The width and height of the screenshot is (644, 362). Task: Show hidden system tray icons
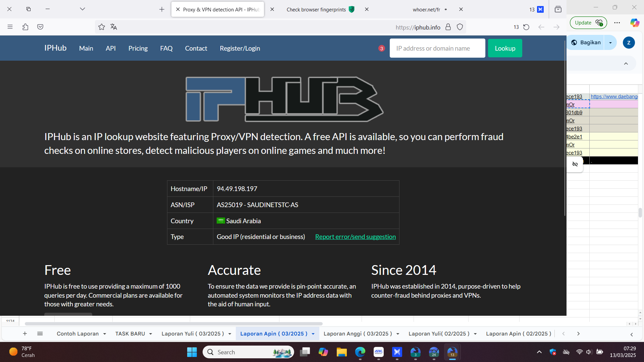(539, 352)
